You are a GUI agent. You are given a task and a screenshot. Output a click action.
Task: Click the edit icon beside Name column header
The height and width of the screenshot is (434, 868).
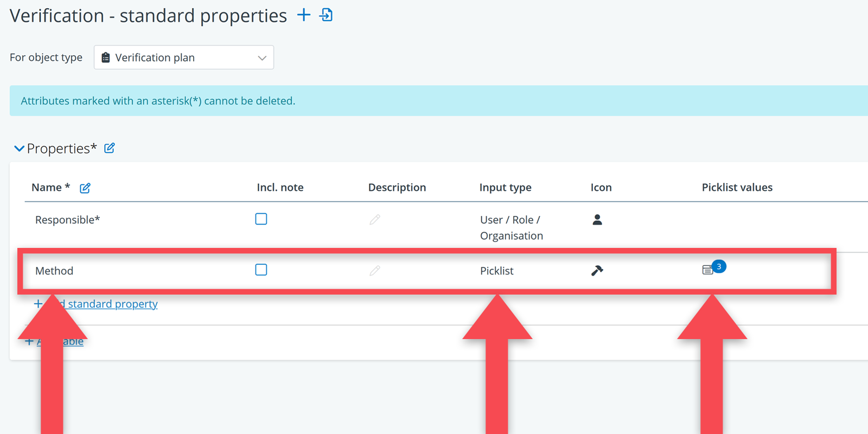85,188
